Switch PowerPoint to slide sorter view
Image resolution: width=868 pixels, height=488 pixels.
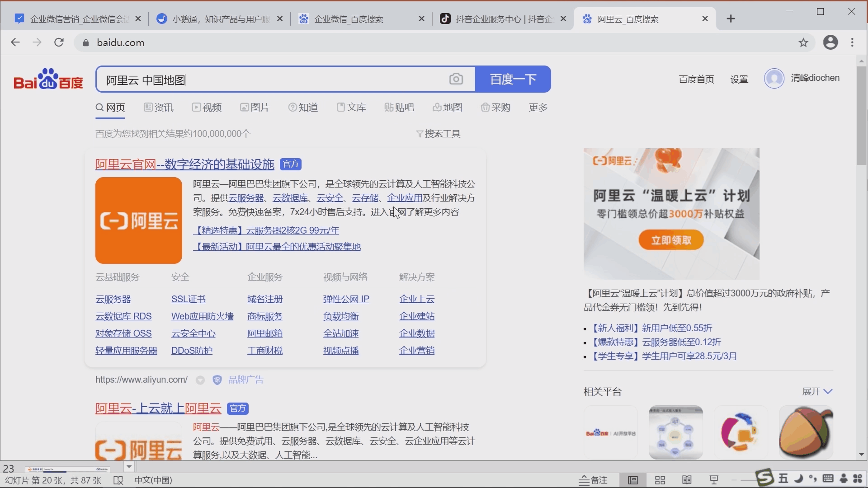tap(660, 480)
